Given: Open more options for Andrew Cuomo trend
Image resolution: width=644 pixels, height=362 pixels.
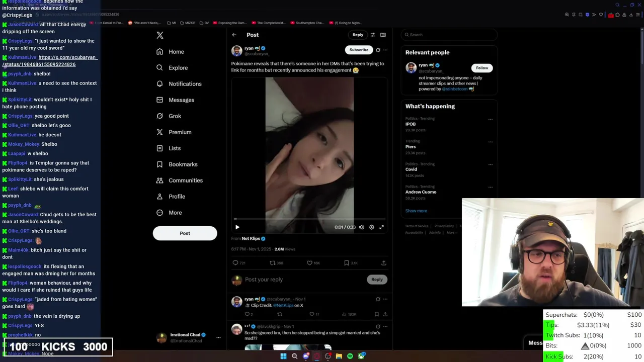Looking at the screenshot, I should pos(491,187).
